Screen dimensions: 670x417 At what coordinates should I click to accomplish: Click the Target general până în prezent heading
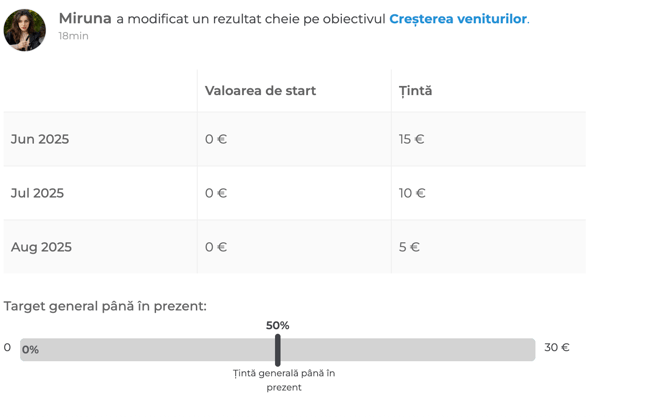click(x=105, y=306)
